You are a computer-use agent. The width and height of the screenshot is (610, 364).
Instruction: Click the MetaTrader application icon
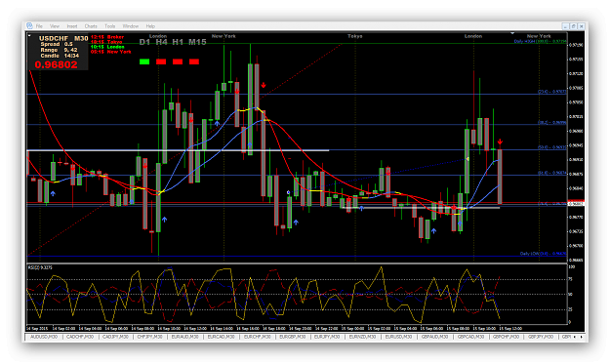pyautogui.click(x=29, y=25)
